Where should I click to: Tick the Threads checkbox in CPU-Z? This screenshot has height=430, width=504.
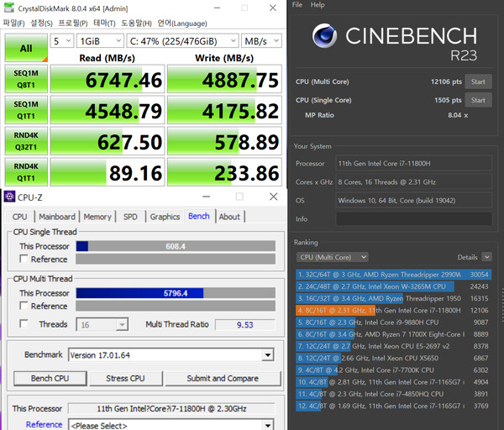pyautogui.click(x=24, y=323)
